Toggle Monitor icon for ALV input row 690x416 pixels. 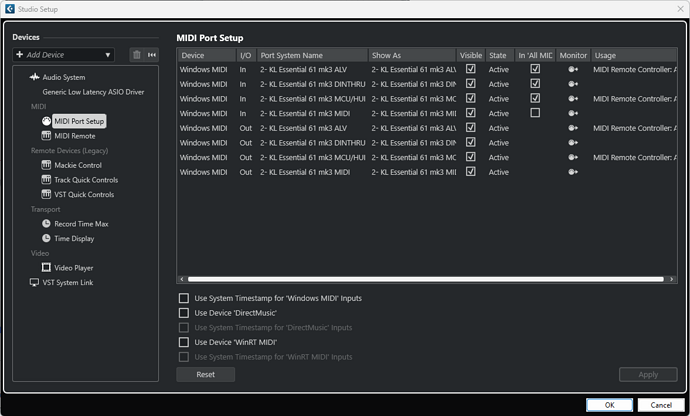coord(573,69)
